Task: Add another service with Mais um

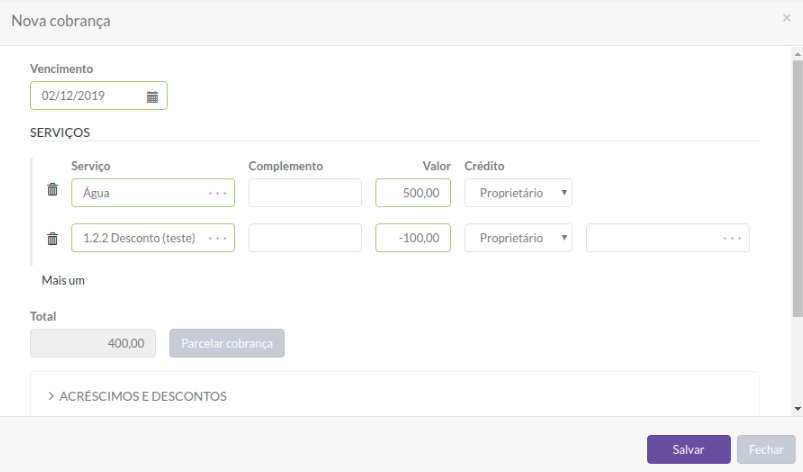Action: 63,281
